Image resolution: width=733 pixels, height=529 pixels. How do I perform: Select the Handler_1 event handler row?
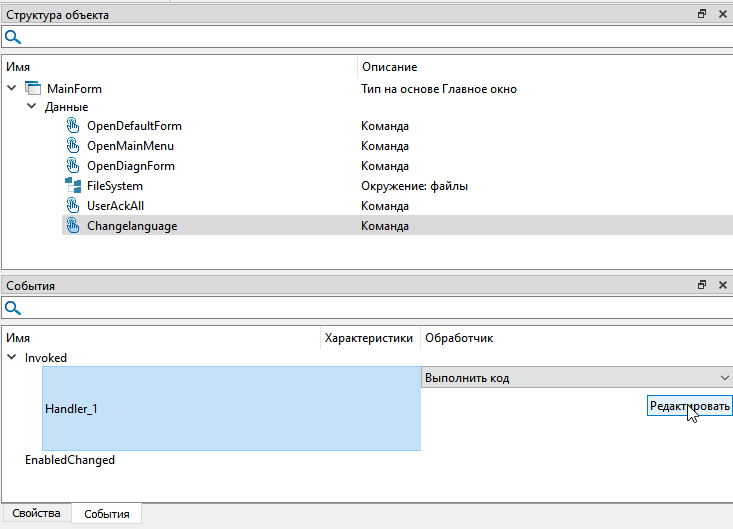[230, 408]
